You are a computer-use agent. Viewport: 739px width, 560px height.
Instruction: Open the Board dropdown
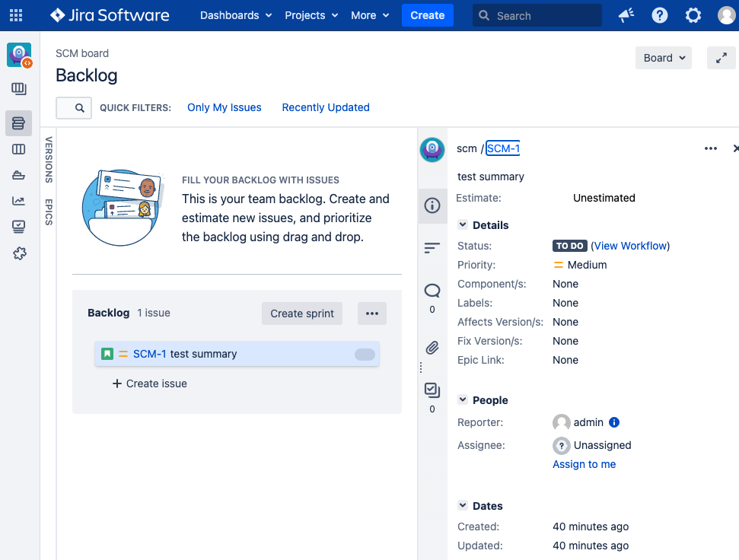click(x=663, y=58)
